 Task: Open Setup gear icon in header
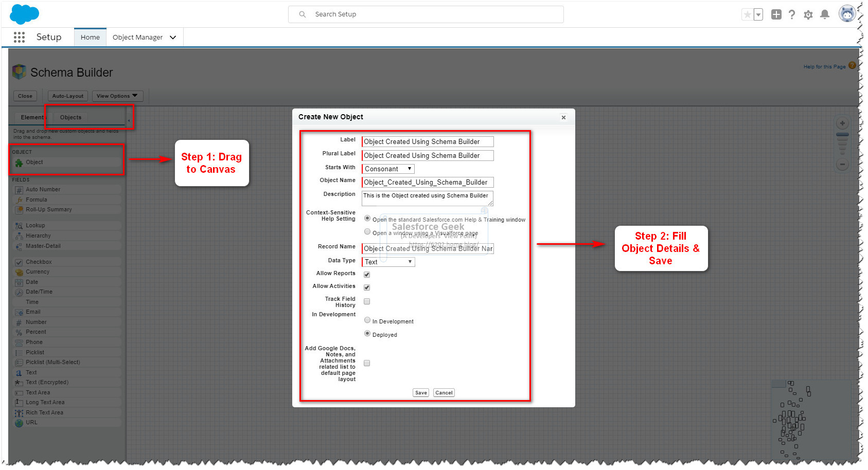[808, 14]
